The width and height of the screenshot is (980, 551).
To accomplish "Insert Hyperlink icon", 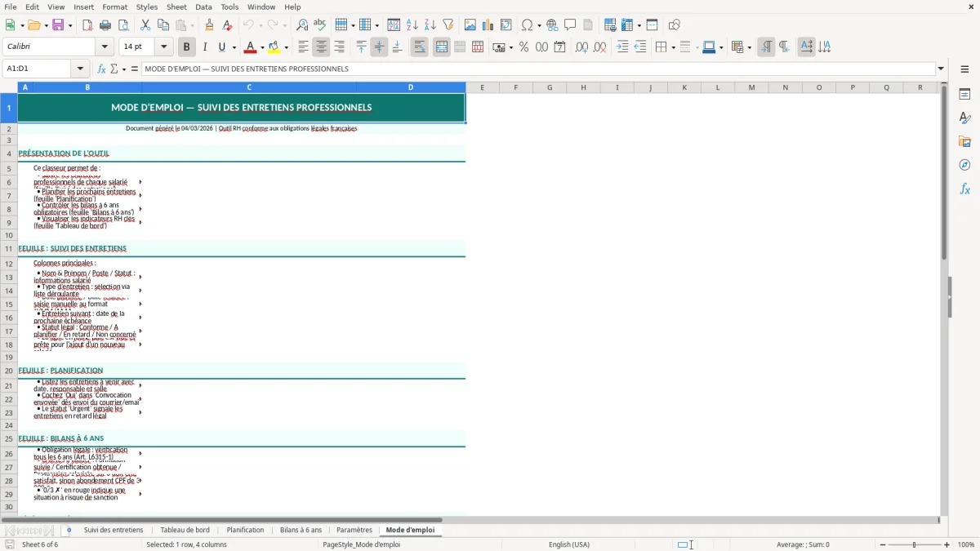I will [552, 25].
